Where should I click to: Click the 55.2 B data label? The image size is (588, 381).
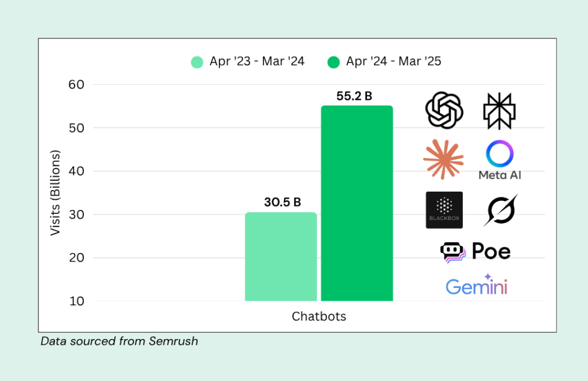click(x=354, y=96)
